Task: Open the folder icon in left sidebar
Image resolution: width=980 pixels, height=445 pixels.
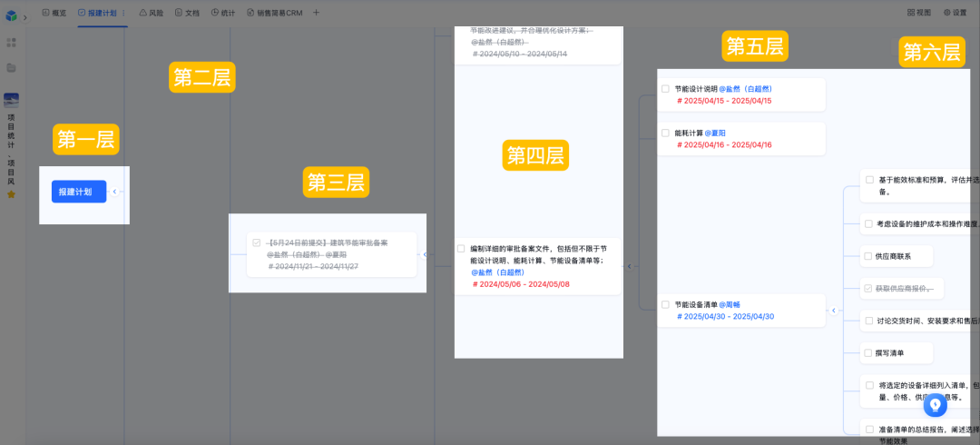Action: [12, 68]
